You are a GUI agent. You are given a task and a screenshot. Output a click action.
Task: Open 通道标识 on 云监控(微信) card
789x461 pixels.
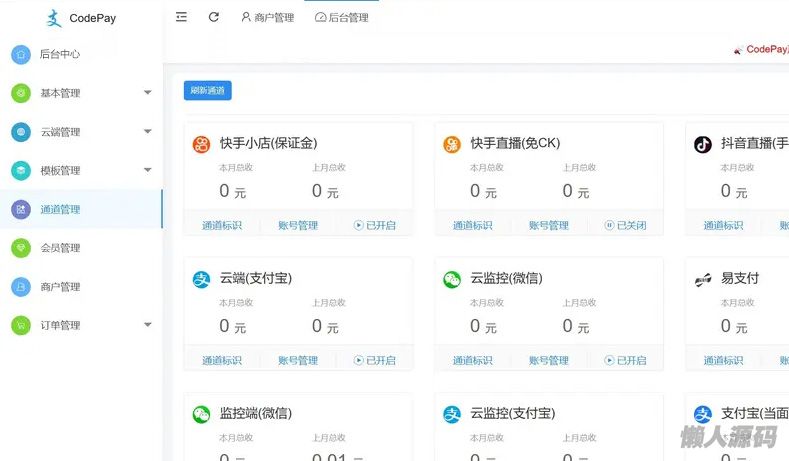(x=472, y=360)
